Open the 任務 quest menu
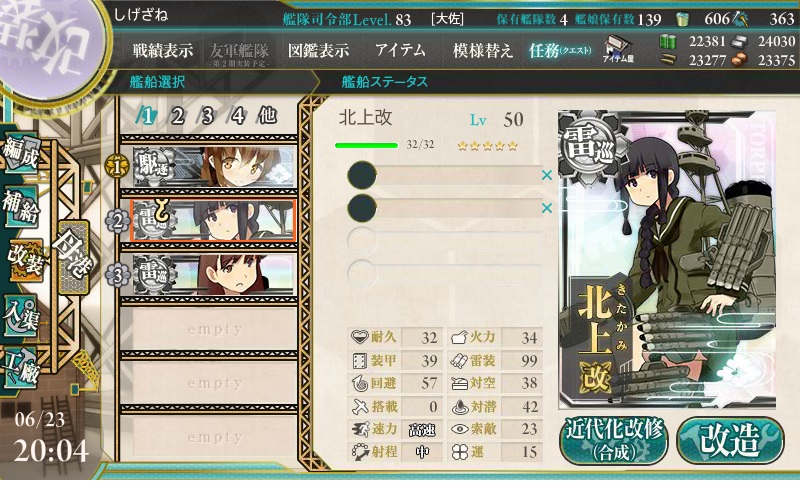The image size is (800, 481). [560, 50]
